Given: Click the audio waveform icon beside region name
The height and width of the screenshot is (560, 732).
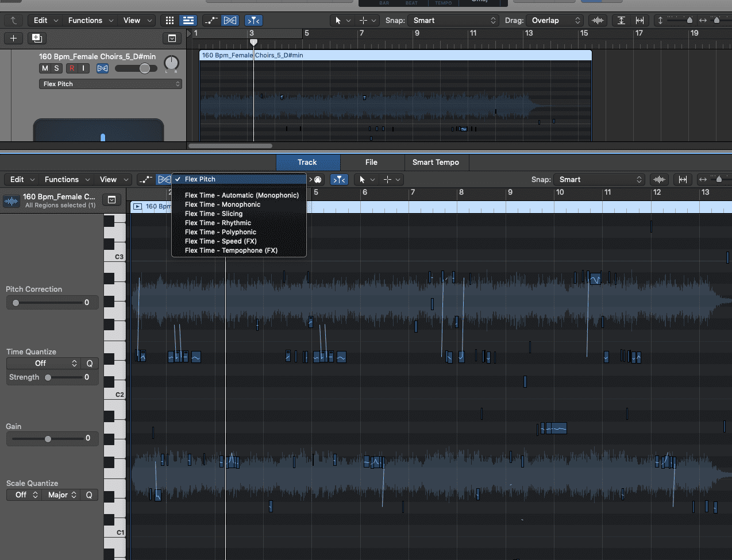Looking at the screenshot, I should (x=11, y=200).
